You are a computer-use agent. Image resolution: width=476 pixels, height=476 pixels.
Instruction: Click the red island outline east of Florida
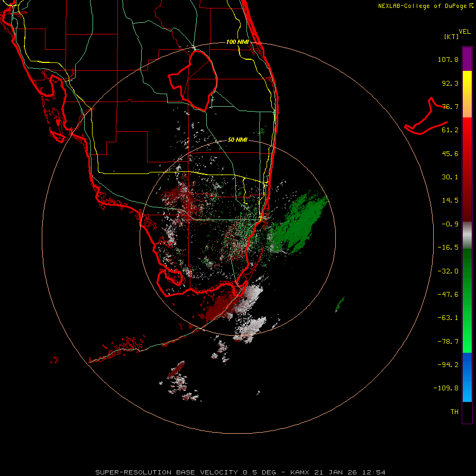click(426, 117)
